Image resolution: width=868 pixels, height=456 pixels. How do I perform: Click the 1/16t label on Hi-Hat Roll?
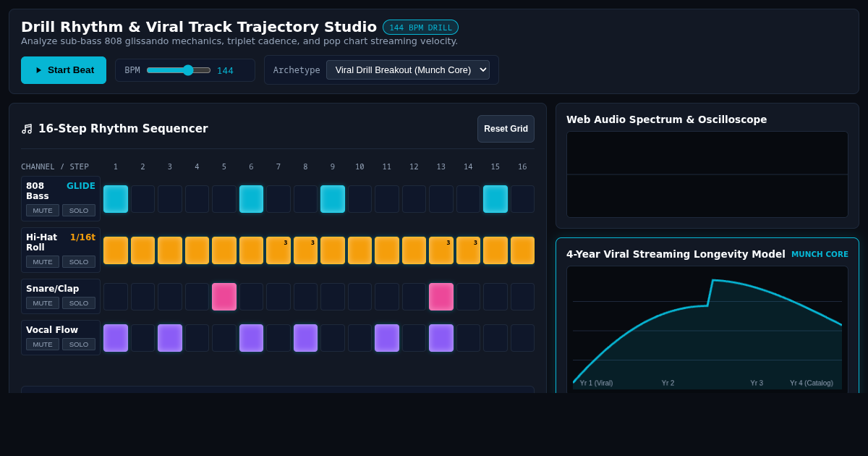[82, 237]
